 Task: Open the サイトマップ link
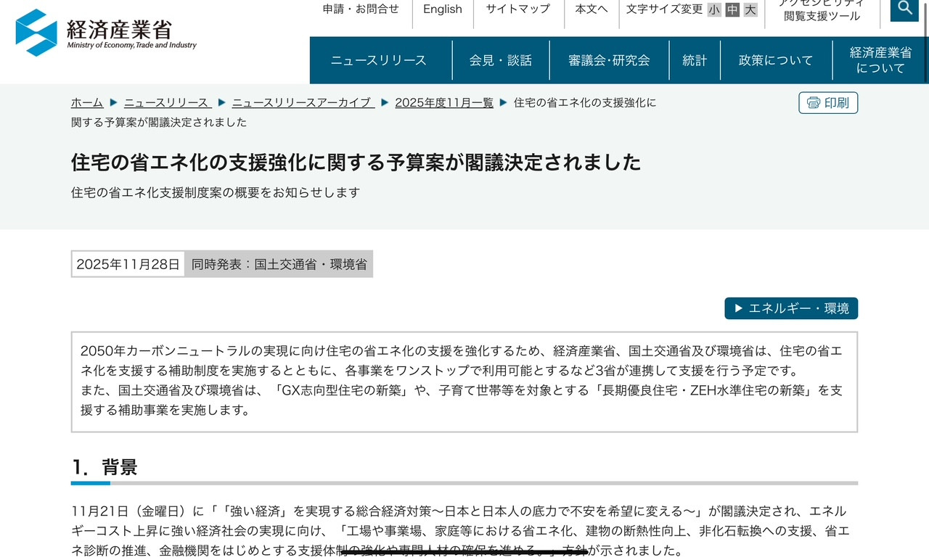click(518, 9)
